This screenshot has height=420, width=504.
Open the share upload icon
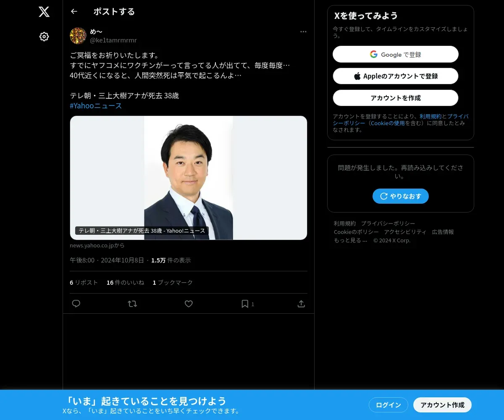pos(301,304)
